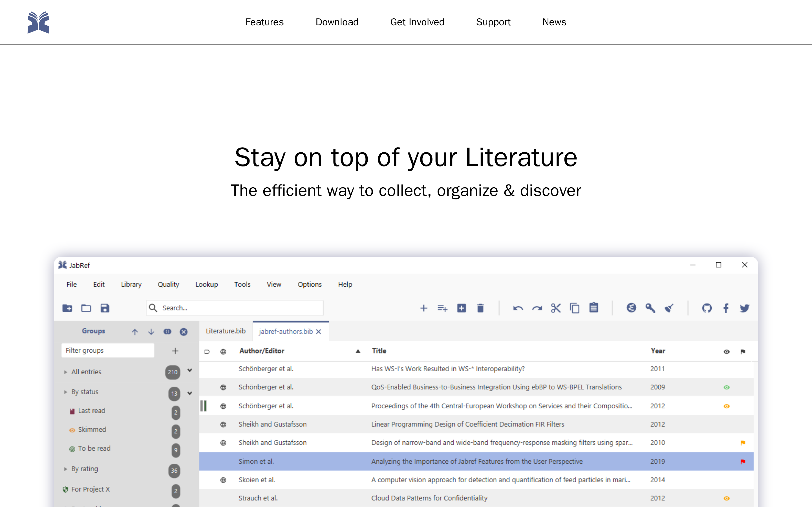This screenshot has height=507, width=812.
Task: Click the Twitter bird icon
Action: pos(745,308)
